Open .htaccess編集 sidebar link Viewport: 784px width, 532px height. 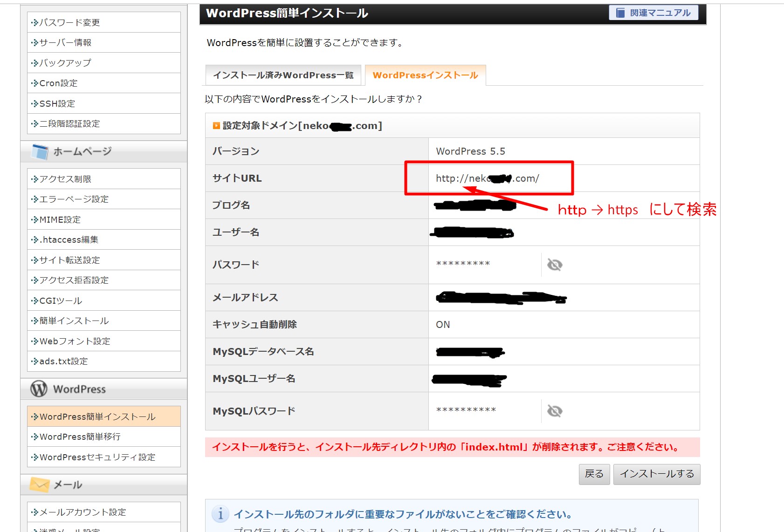(104, 239)
